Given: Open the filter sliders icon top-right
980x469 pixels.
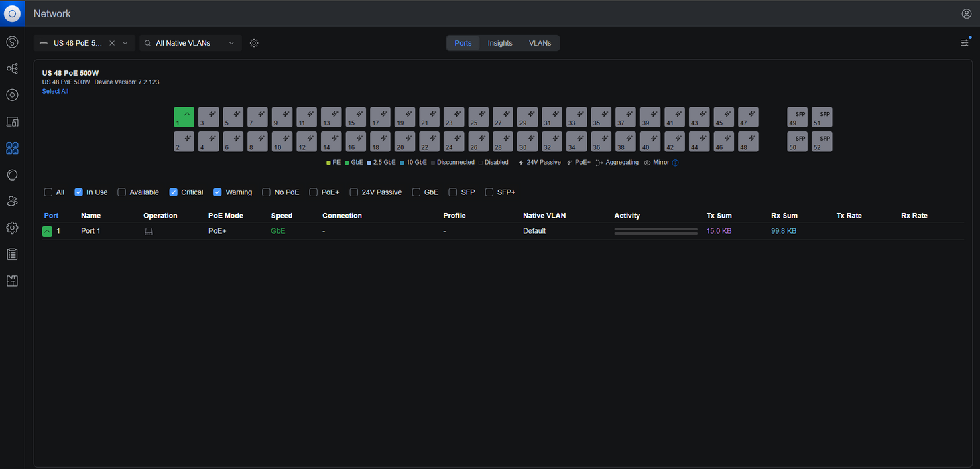Looking at the screenshot, I should [x=965, y=43].
